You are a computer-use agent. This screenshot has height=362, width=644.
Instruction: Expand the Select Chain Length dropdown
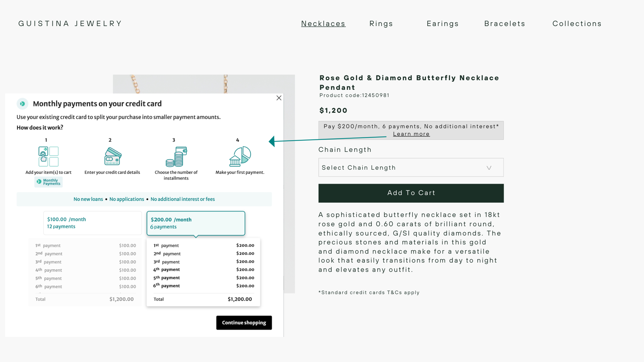[411, 168]
